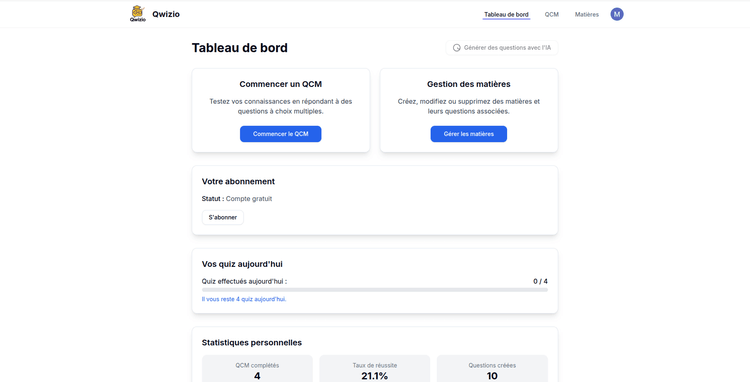The width and height of the screenshot is (750, 382).
Task: Click the Qwizio brand name
Action: pos(166,14)
